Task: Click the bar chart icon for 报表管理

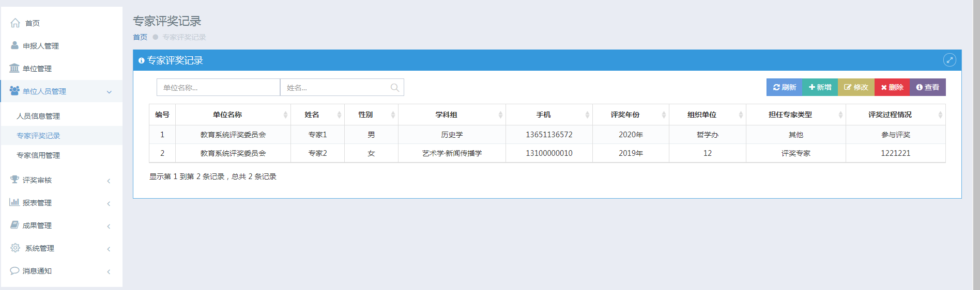Action: tap(14, 202)
